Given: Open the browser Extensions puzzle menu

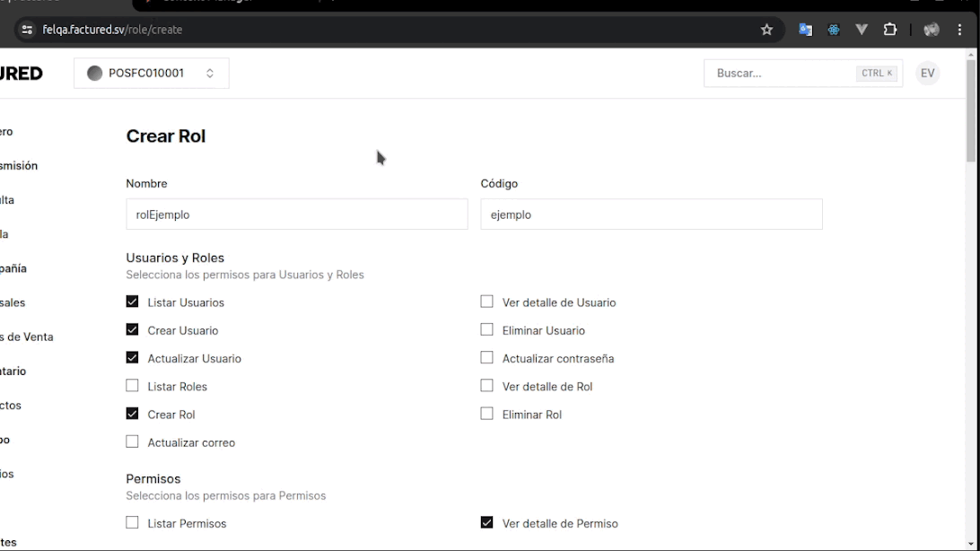Looking at the screenshot, I should pos(890,30).
